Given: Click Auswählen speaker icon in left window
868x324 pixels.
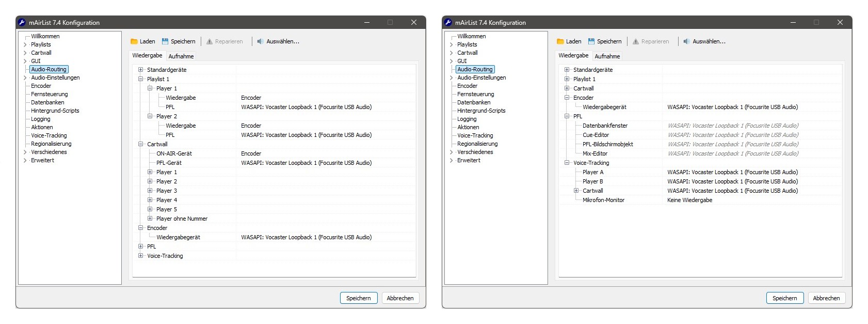Looking at the screenshot, I should click(261, 41).
